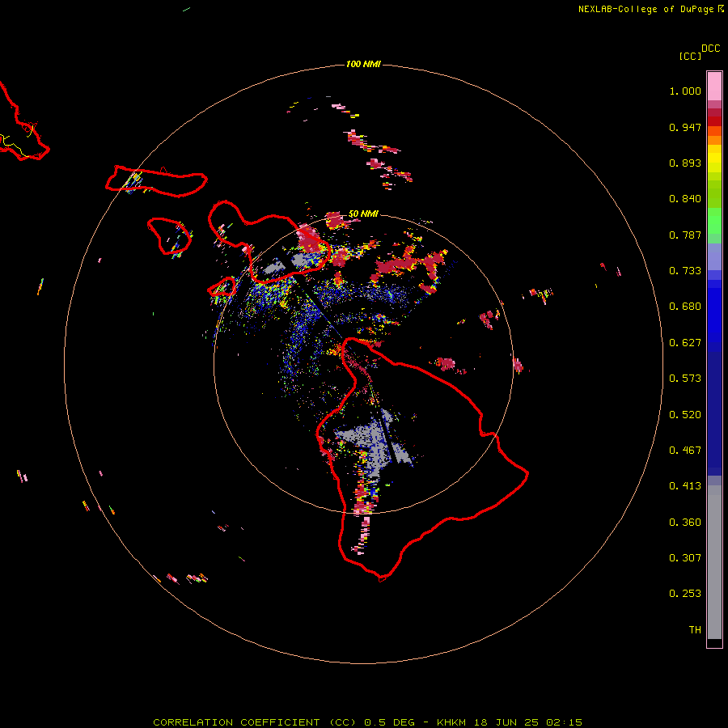Select the 0.307 color scale value
Screen dimensions: 728x728
click(x=685, y=558)
